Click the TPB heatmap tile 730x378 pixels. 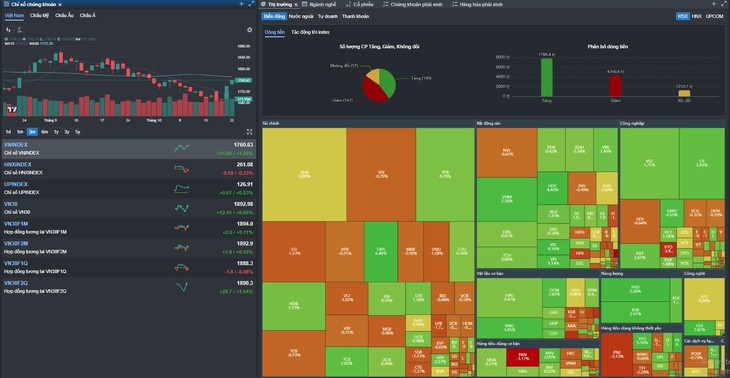[x=445, y=175]
